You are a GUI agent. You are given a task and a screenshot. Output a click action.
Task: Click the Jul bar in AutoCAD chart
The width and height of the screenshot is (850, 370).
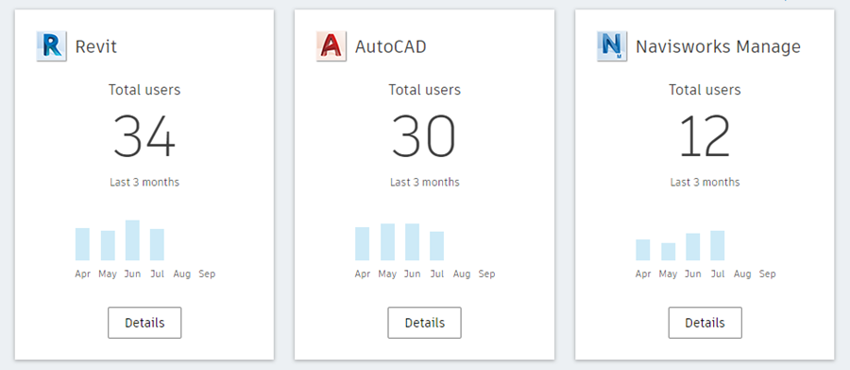437,246
